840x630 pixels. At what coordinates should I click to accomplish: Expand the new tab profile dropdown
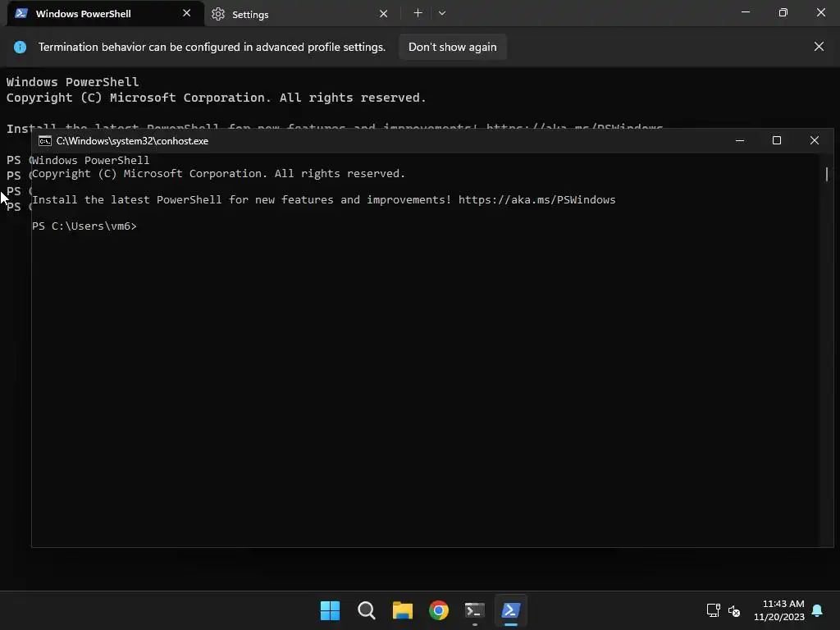tap(442, 13)
